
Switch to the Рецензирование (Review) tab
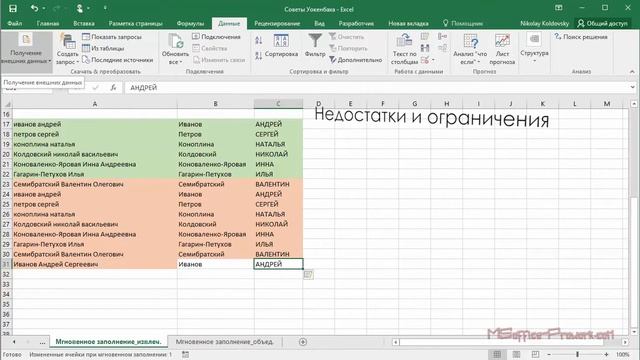click(277, 23)
